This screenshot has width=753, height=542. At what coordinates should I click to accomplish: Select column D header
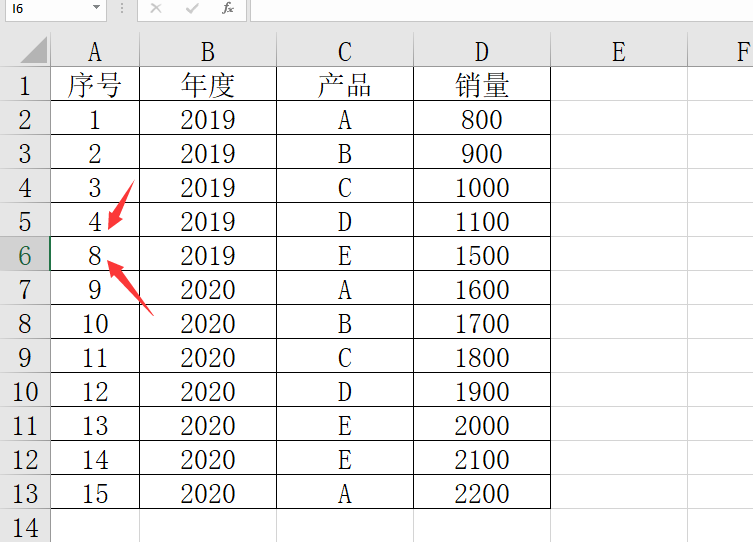click(482, 50)
